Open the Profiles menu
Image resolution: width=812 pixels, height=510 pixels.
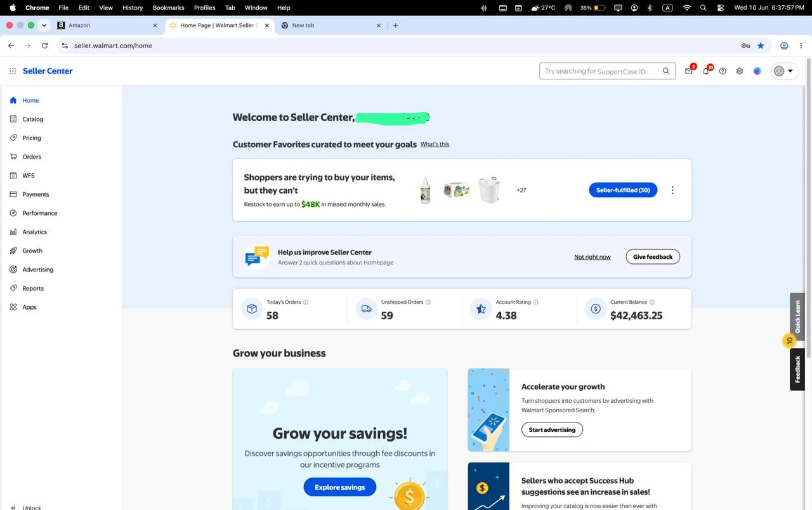204,8
